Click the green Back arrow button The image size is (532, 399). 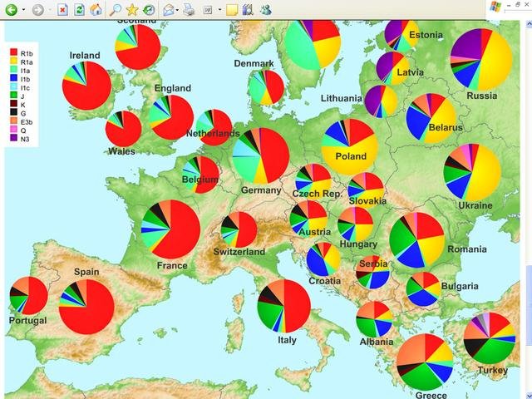pos(11,10)
